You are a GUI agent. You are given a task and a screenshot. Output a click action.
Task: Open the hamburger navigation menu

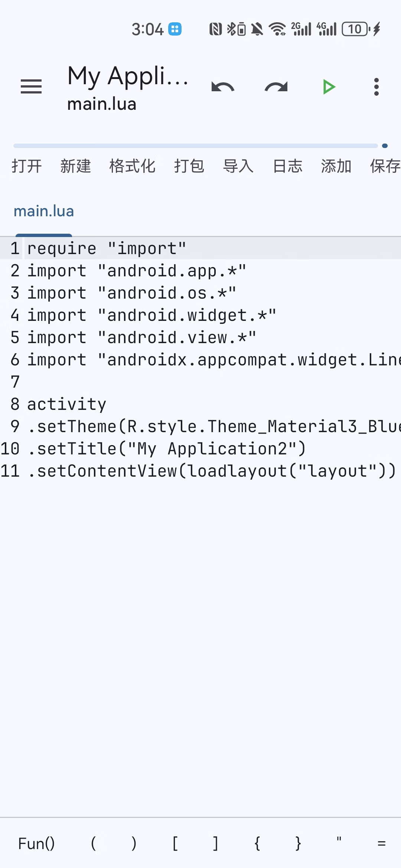click(31, 87)
